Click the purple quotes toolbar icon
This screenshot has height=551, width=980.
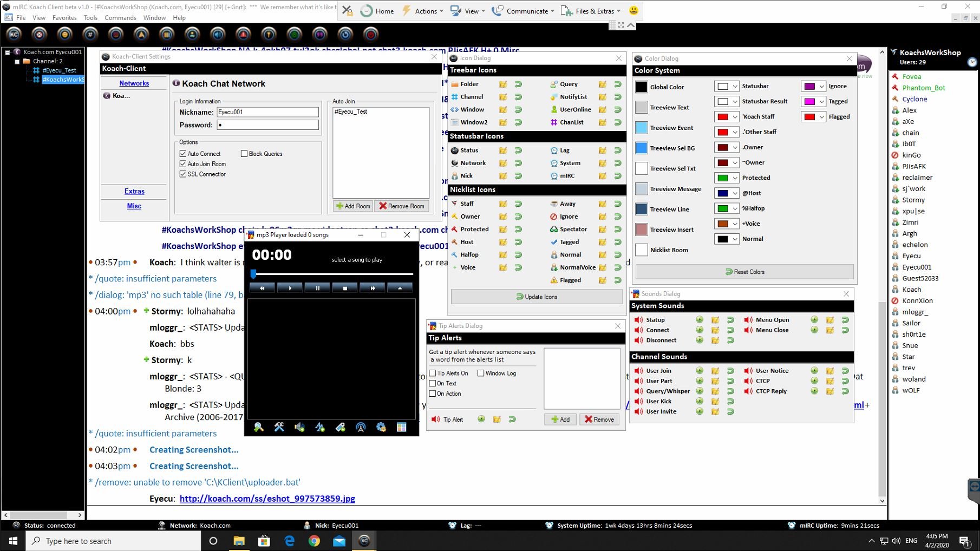click(x=320, y=35)
